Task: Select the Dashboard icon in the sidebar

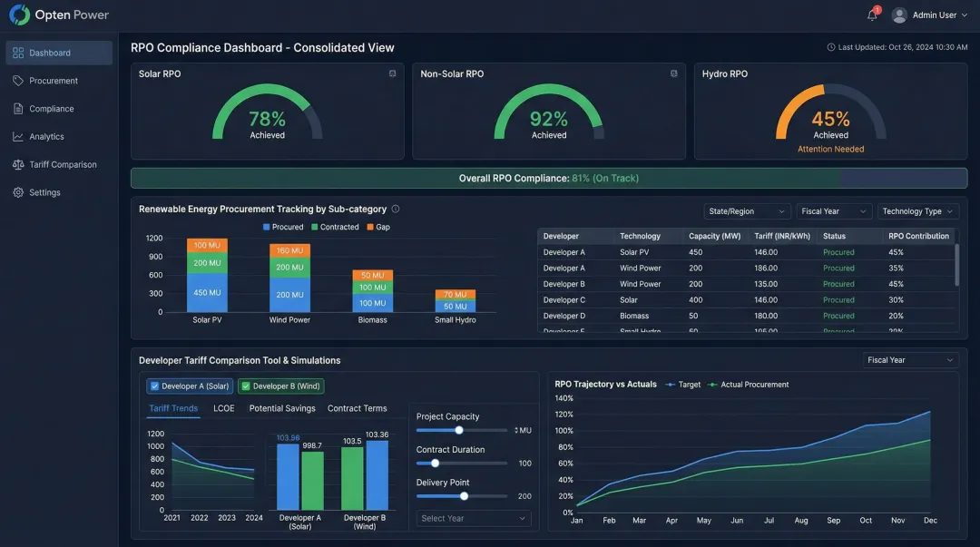Action: [x=18, y=52]
